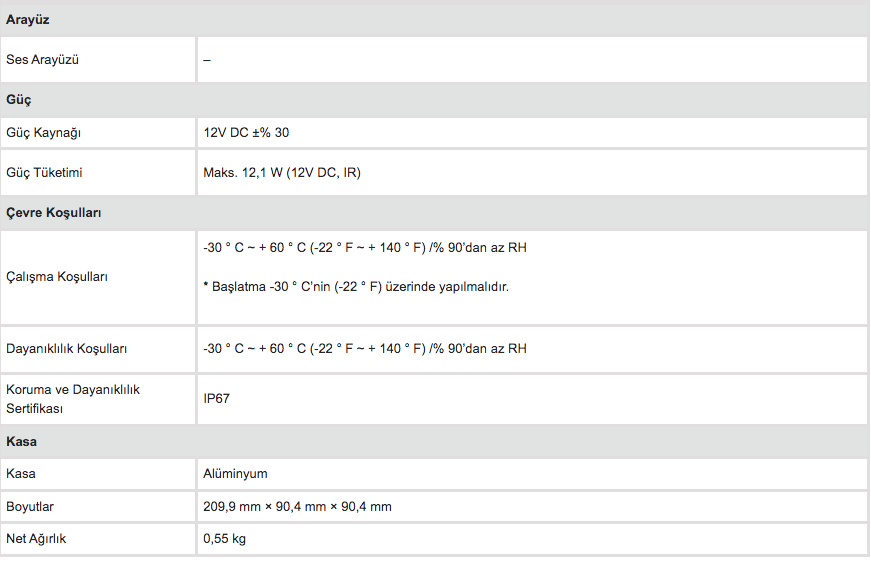Click the Güç section header
The width and height of the screenshot is (871, 565).
point(21,100)
